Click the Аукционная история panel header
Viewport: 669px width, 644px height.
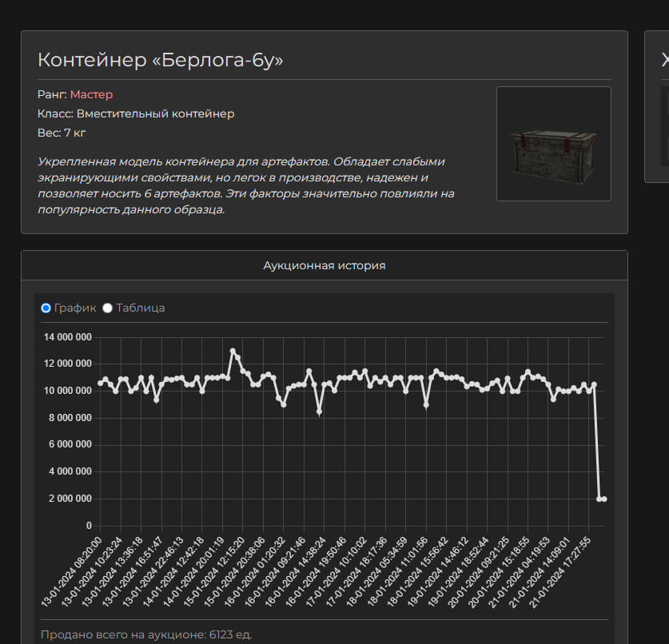(324, 265)
